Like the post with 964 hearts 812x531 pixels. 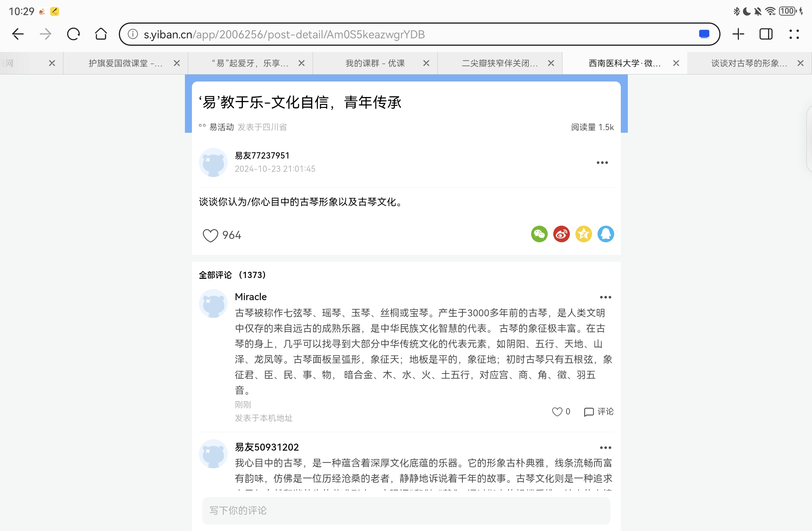point(211,235)
